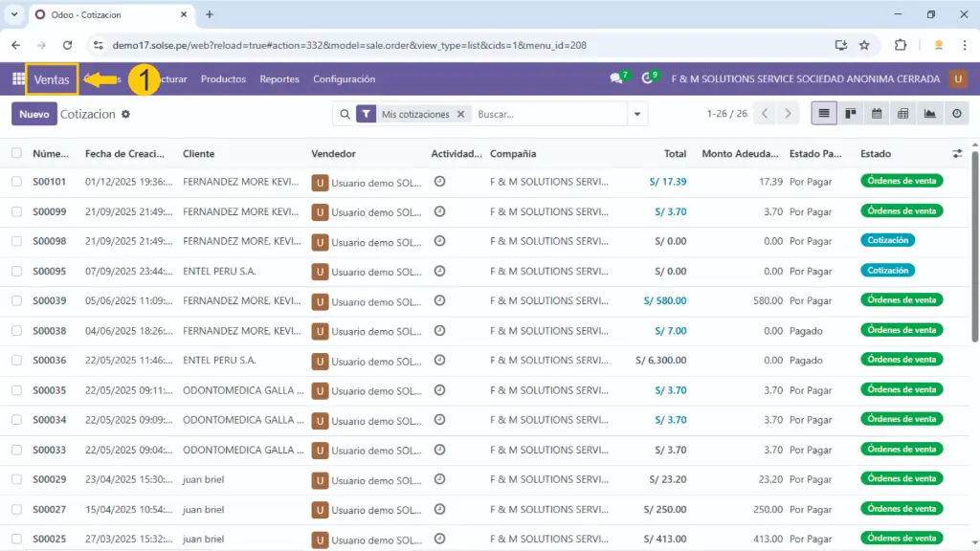Open the conversations messages icon

[x=616, y=79]
